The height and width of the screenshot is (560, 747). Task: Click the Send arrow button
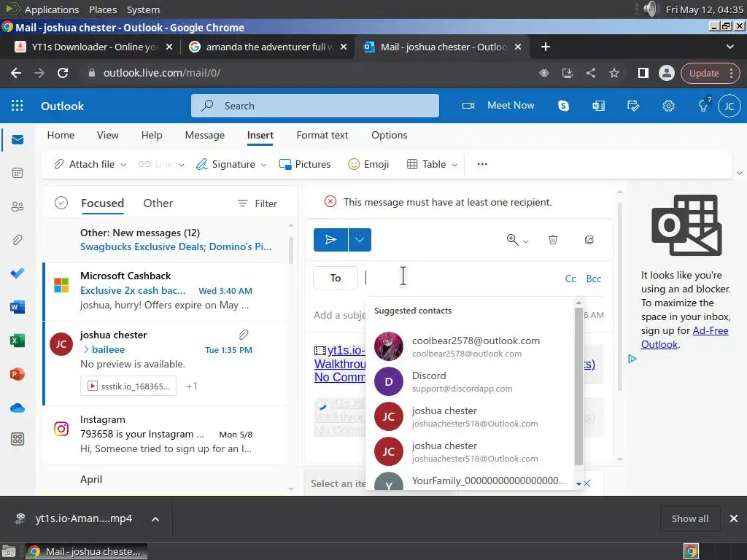(x=330, y=239)
